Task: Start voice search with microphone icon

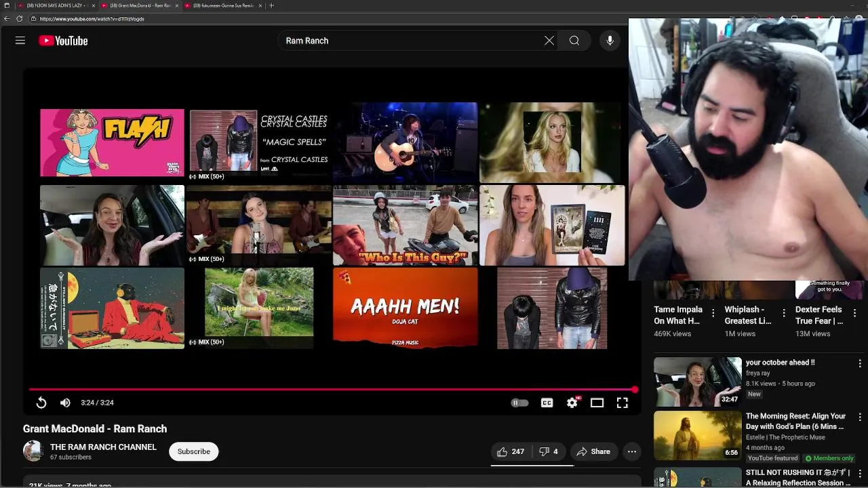Action: point(610,41)
